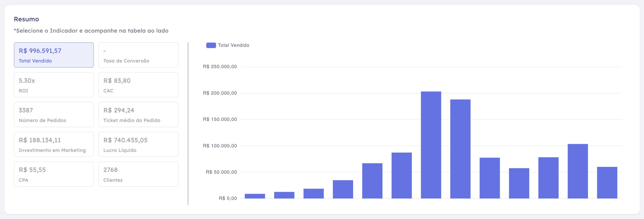Click the bar peaking just above R$ 100.000,00

577,171
